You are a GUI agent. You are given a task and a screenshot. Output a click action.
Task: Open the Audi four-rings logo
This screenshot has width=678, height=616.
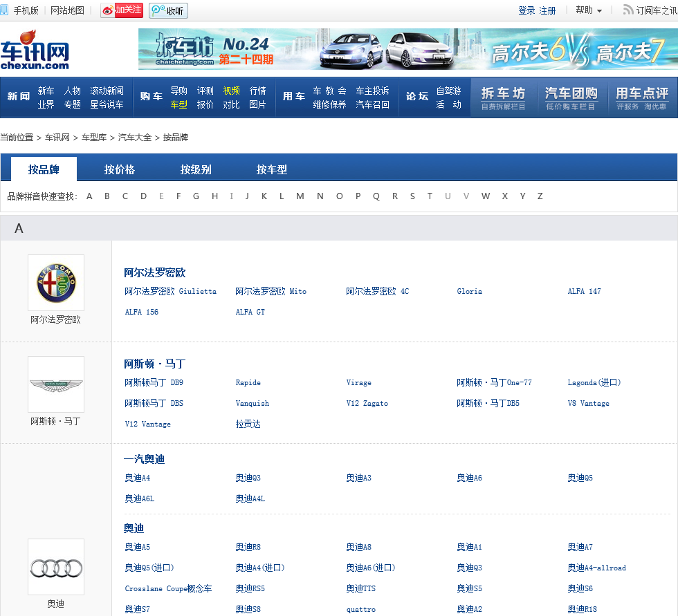56,567
